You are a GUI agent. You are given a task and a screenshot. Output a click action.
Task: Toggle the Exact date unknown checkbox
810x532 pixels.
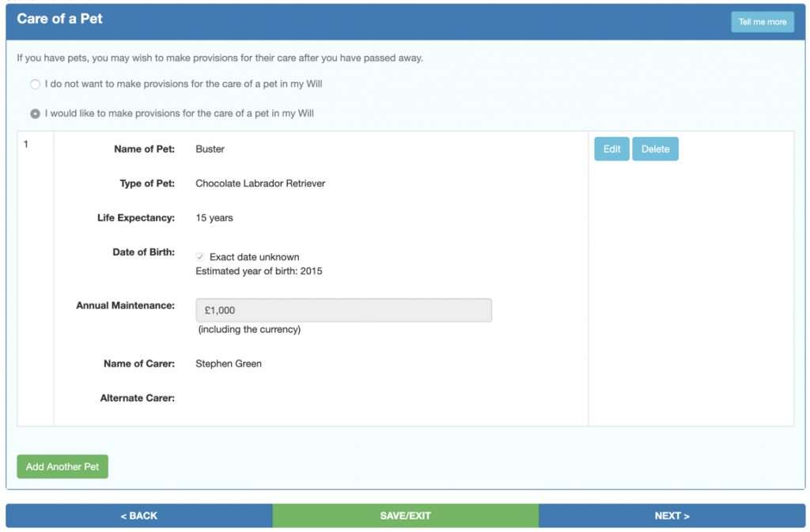pos(200,256)
